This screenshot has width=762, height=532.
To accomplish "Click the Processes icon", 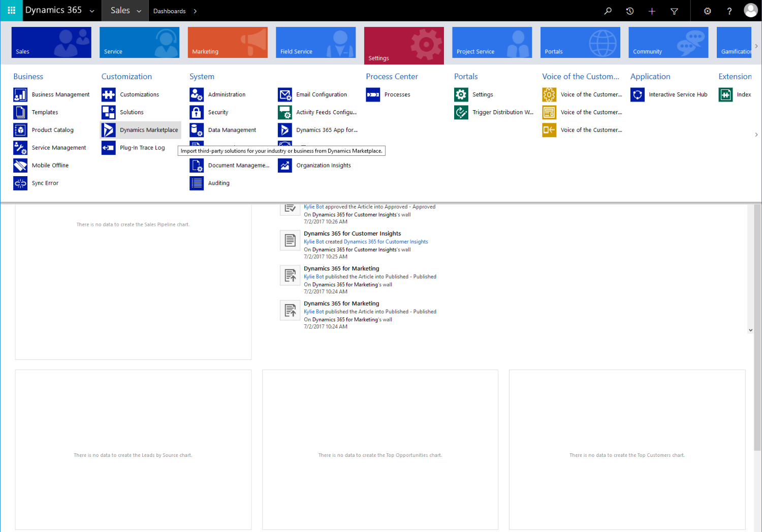I will pyautogui.click(x=373, y=94).
